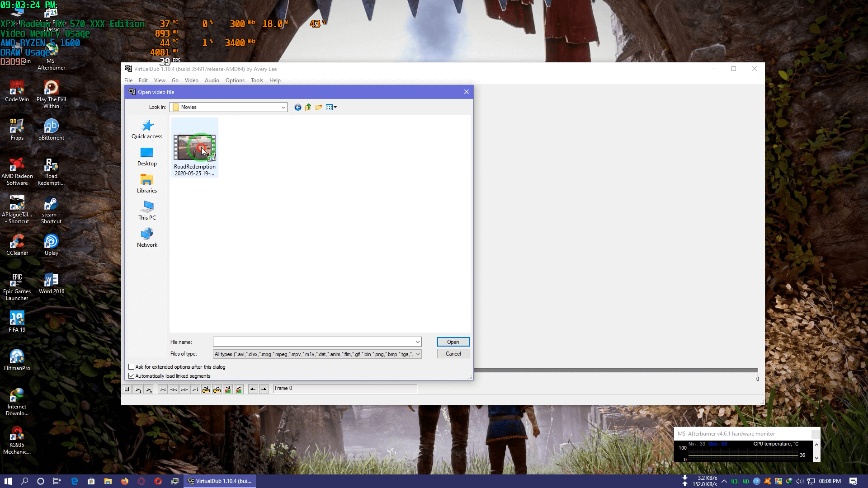Open the notification center icon
The width and height of the screenshot is (868, 488).
pyautogui.click(x=853, y=481)
